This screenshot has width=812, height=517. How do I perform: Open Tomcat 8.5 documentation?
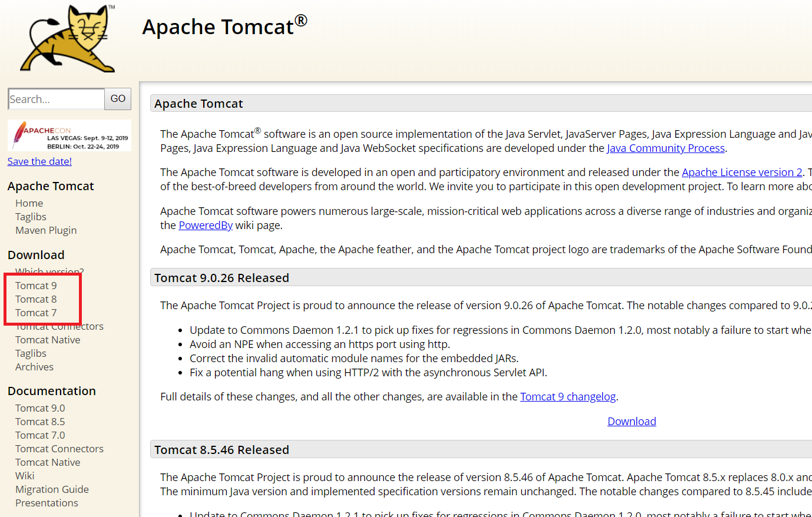40,422
